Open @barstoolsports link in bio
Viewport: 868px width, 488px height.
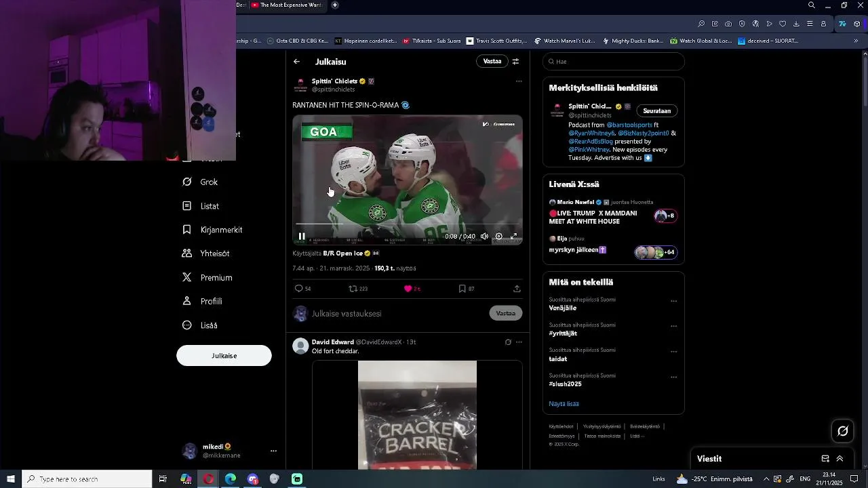click(x=629, y=125)
